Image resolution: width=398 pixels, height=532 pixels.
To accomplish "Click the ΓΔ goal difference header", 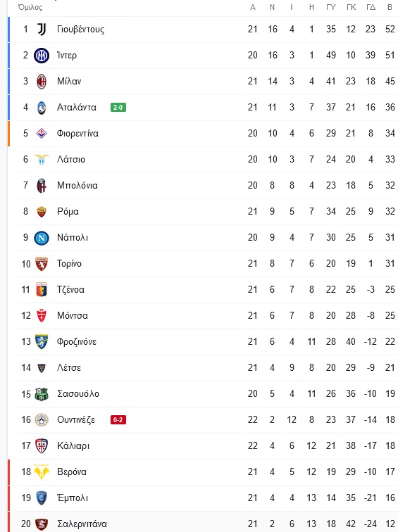I will [x=371, y=7].
